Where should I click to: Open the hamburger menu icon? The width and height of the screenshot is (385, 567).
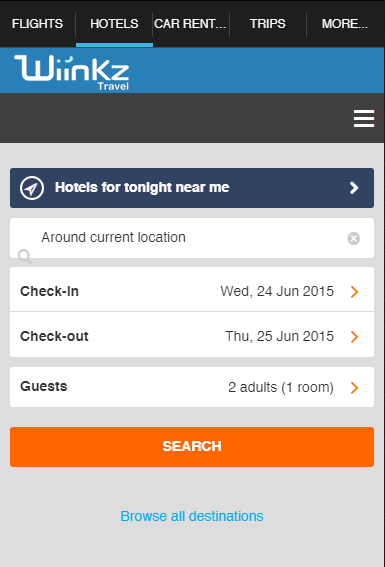click(364, 118)
